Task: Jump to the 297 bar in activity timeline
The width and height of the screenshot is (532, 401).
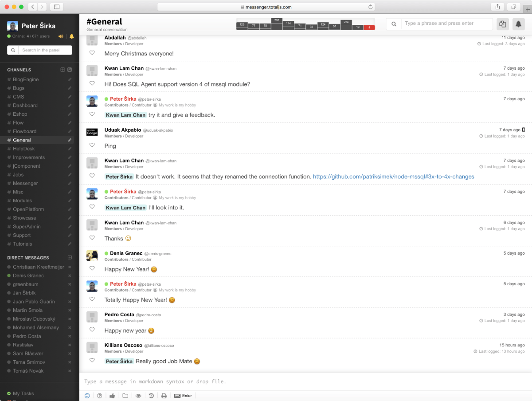Action: [277, 24]
